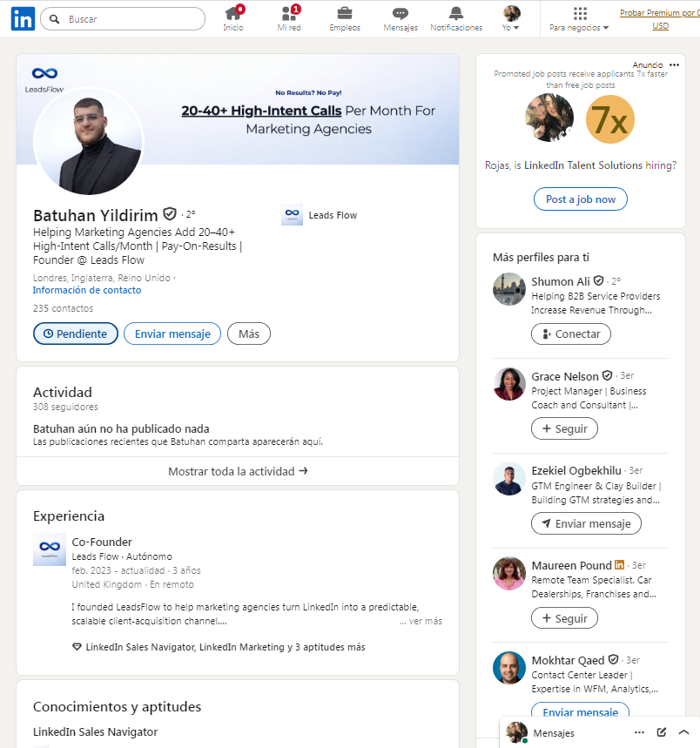
Task: Compose new message icon in Mensajes bar
Action: [x=662, y=732]
